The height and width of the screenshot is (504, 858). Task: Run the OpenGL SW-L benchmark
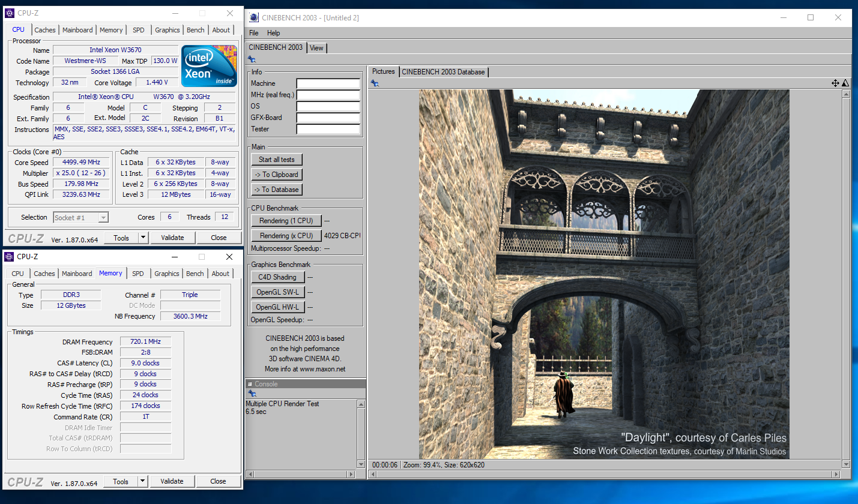277,292
